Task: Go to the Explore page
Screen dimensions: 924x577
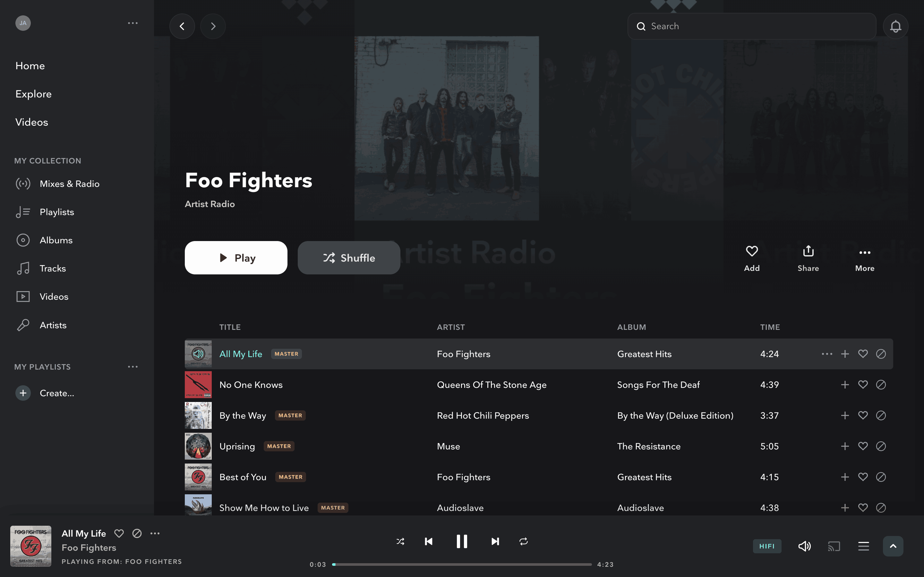Action: (34, 94)
